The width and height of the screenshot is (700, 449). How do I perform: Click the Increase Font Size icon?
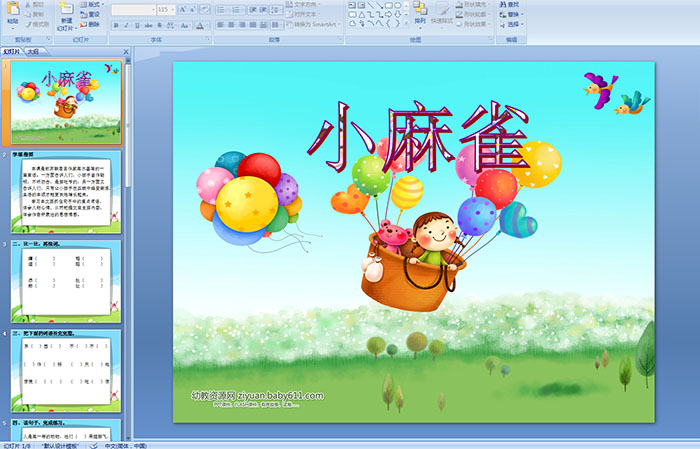tap(183, 10)
